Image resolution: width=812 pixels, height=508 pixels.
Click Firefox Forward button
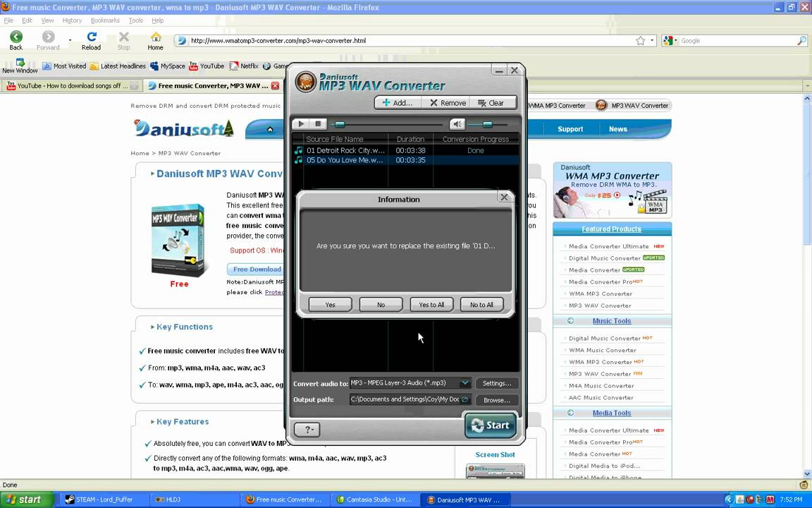pyautogui.click(x=48, y=40)
